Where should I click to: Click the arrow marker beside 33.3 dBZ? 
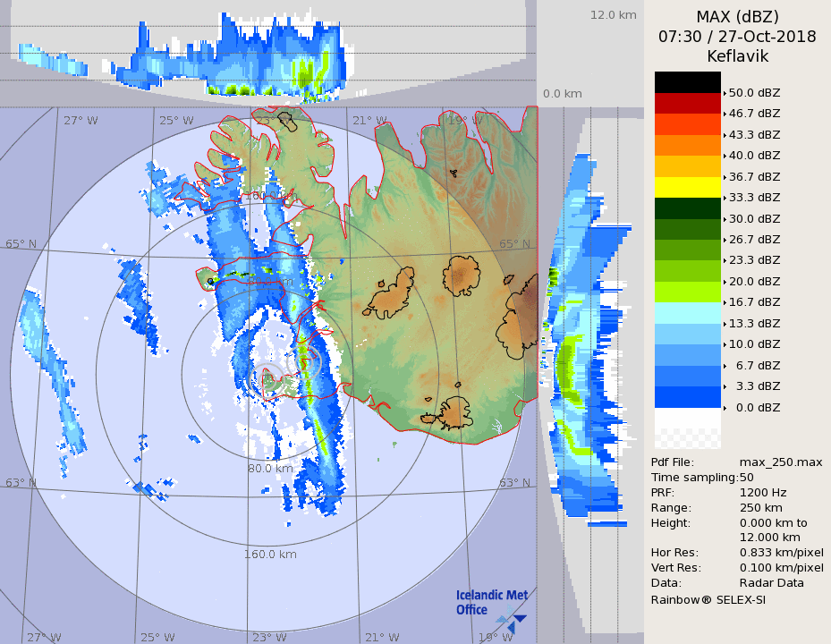[x=725, y=198]
